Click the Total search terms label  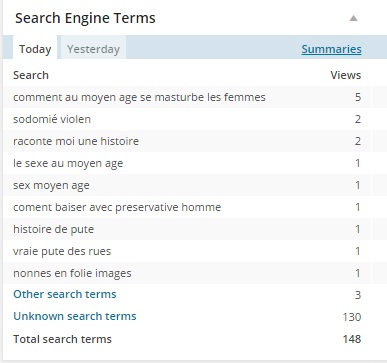pyautogui.click(x=62, y=339)
